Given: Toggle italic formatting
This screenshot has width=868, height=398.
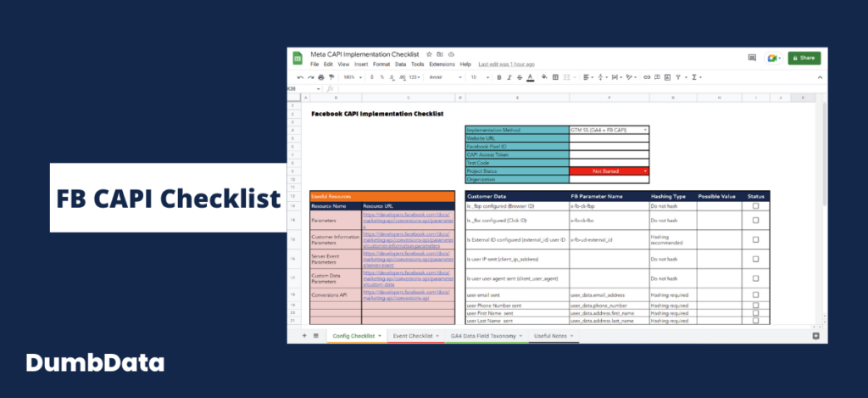Looking at the screenshot, I should [x=509, y=77].
